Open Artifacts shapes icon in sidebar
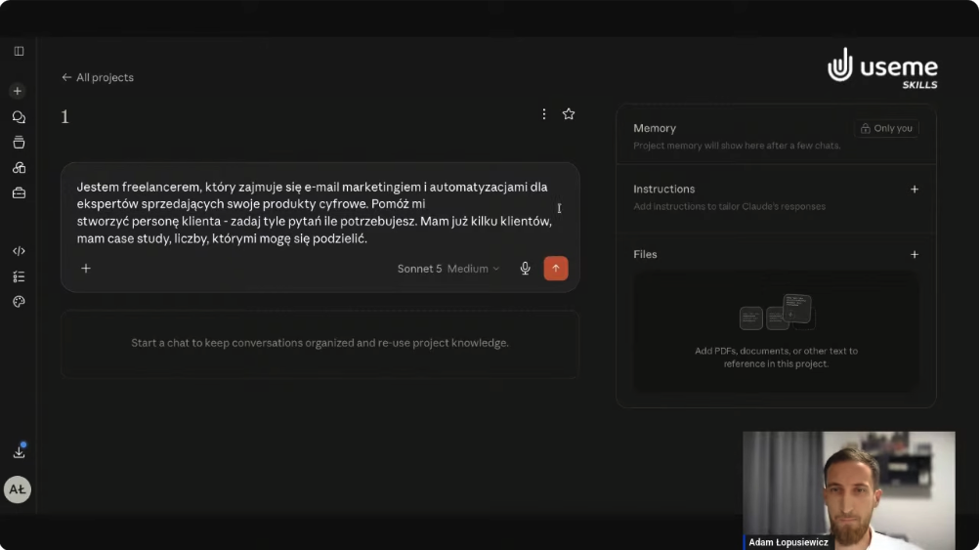The image size is (980, 550). [x=19, y=167]
